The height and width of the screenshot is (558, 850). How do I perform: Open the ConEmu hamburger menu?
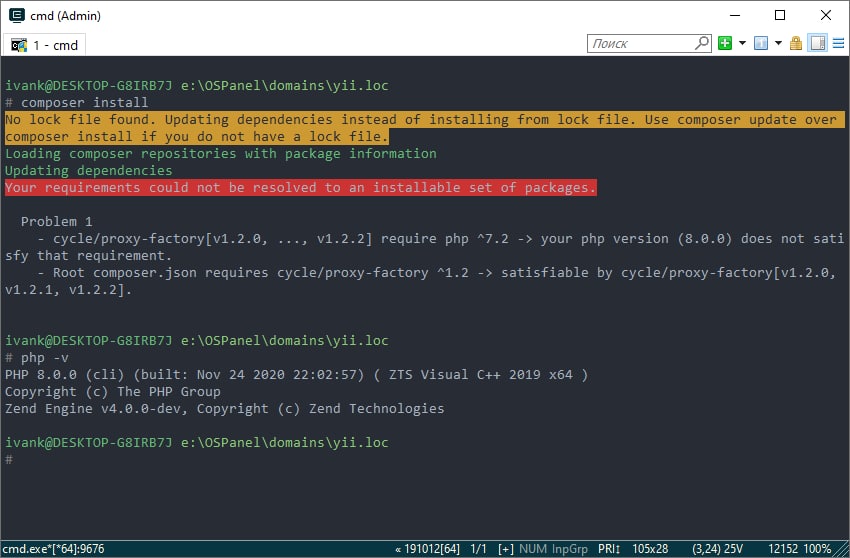(x=839, y=43)
